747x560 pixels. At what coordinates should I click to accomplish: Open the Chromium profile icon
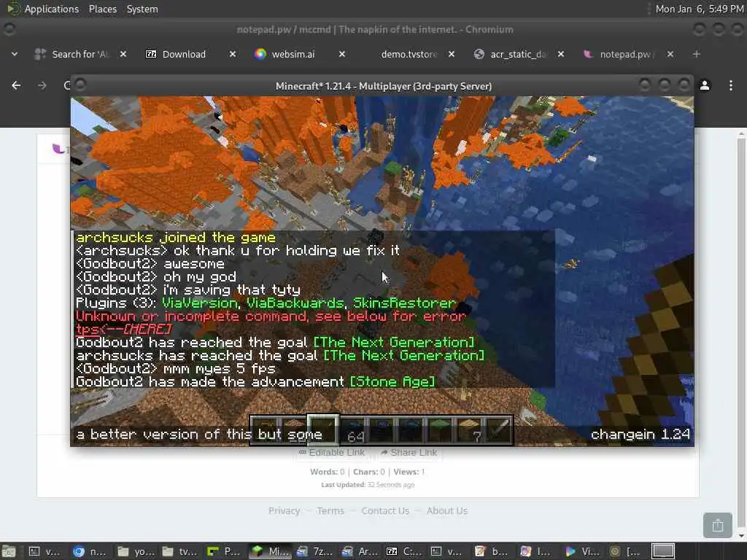pos(705,85)
